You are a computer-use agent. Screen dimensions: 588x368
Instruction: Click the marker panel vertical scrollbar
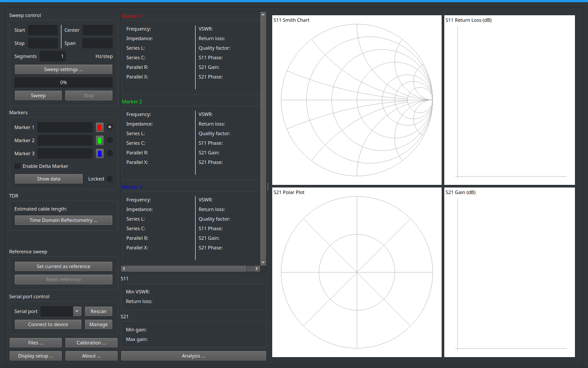(x=263, y=138)
